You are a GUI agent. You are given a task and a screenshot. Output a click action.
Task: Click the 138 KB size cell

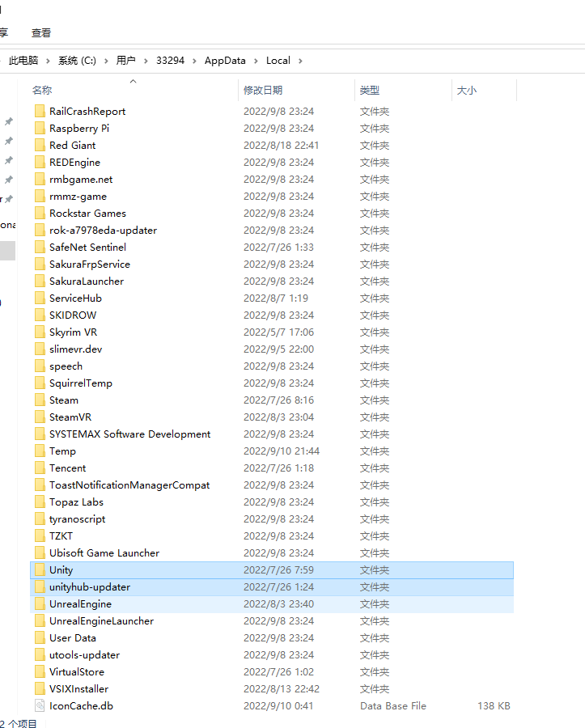pyautogui.click(x=494, y=705)
